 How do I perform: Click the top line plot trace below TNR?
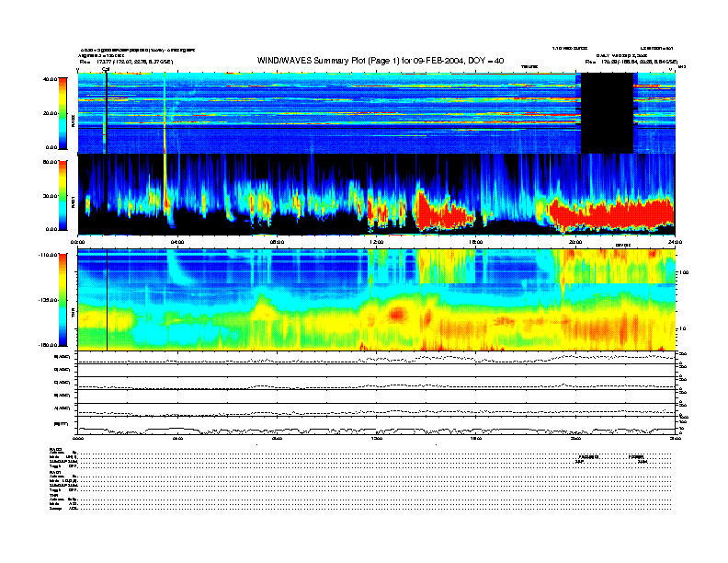(376, 357)
